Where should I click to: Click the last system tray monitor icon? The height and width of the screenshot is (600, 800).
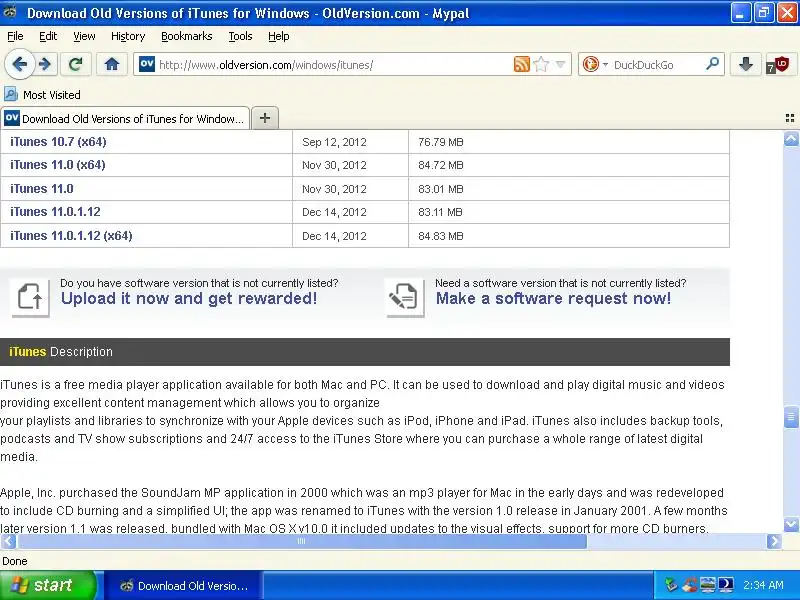coord(726,585)
